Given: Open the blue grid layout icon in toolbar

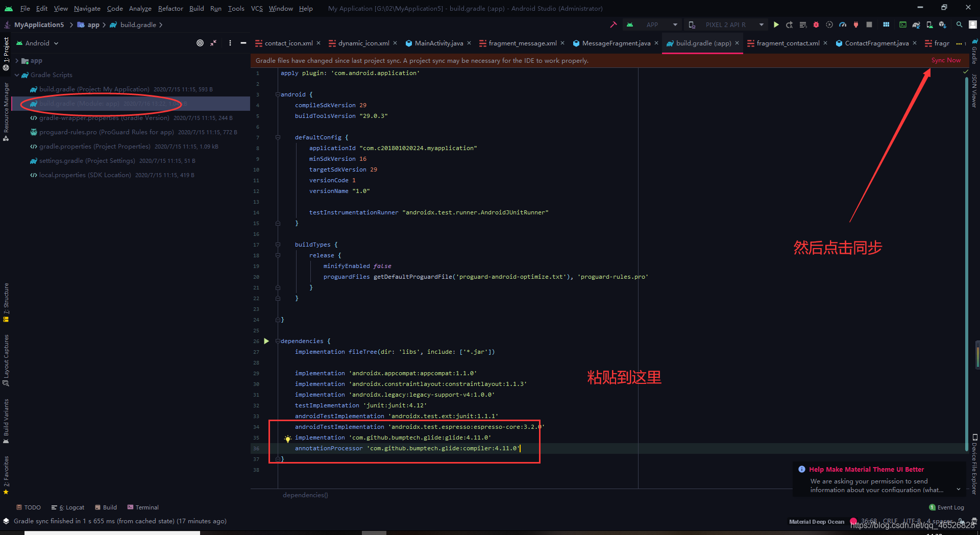Looking at the screenshot, I should coord(886,25).
